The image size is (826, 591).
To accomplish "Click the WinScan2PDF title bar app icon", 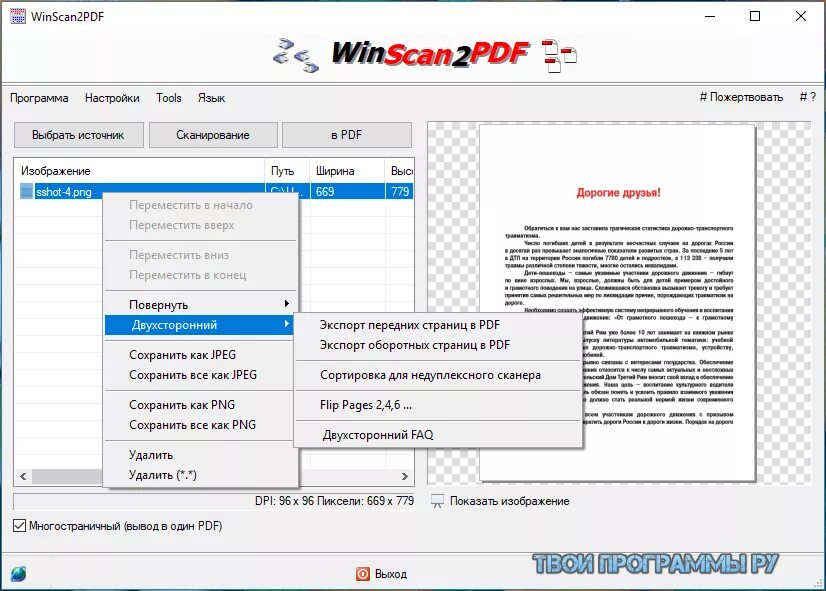I will click(17, 16).
